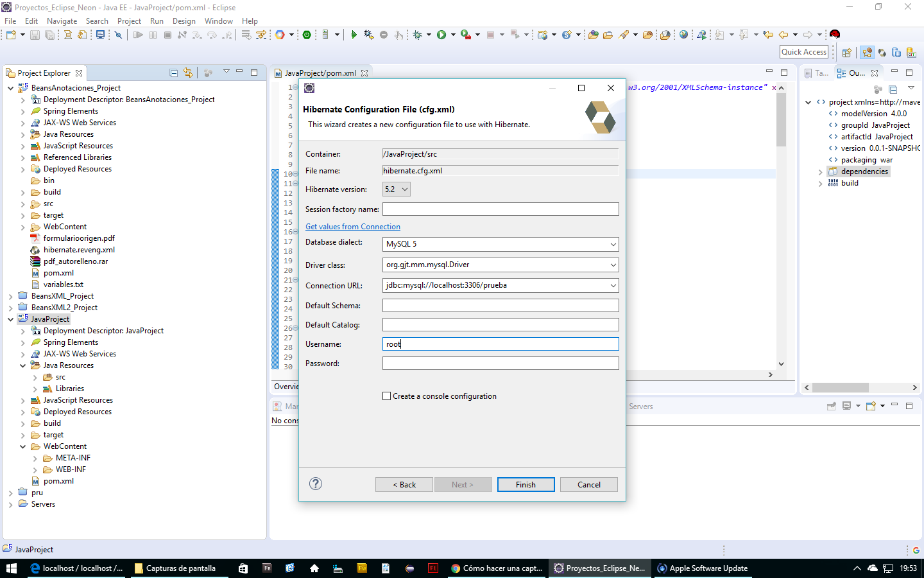Collapse the BeansAnotaciones_Project tree node

11,88
